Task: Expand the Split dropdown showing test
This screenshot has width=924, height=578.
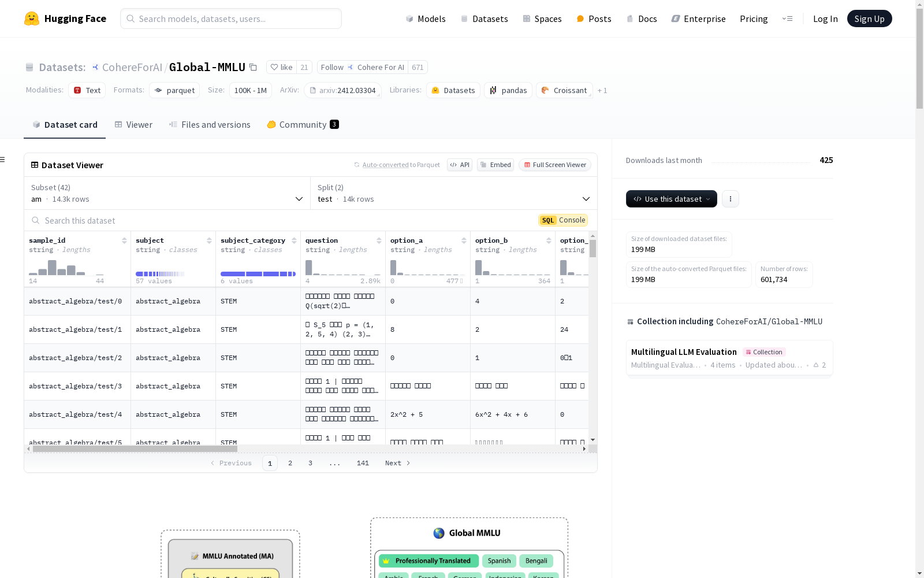Action: pos(453,193)
